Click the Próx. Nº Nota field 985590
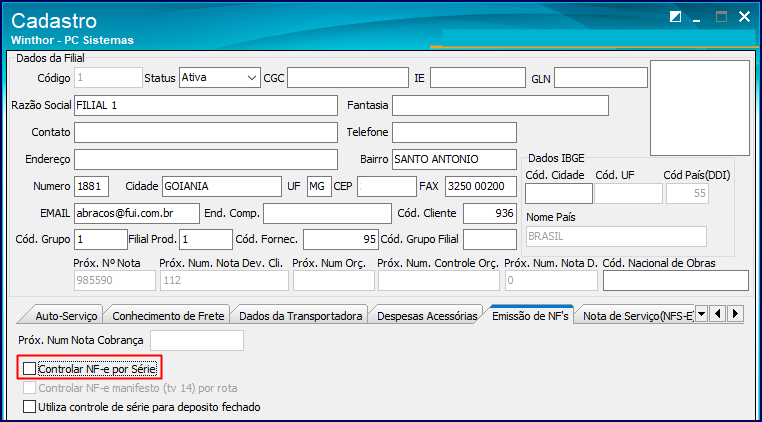Image resolution: width=762 pixels, height=422 pixels. click(x=115, y=281)
